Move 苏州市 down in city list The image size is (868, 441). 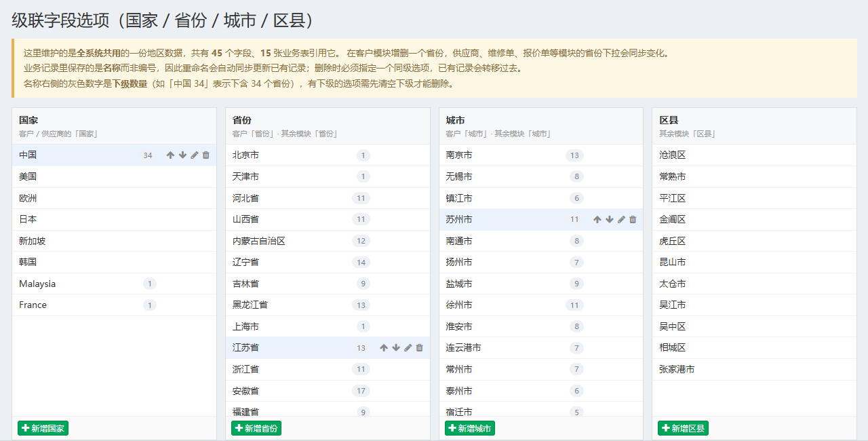610,220
